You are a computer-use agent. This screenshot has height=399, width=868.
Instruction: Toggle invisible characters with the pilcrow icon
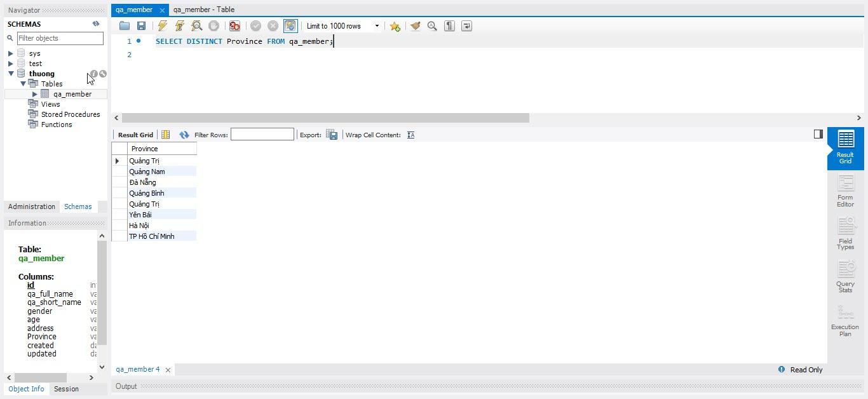pyautogui.click(x=449, y=26)
